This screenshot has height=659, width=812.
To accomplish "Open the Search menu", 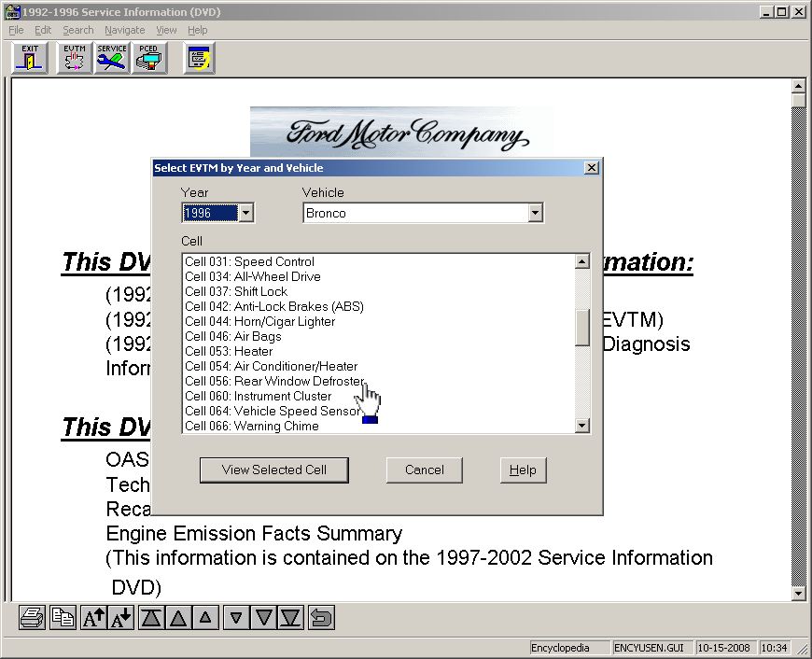I will [78, 30].
